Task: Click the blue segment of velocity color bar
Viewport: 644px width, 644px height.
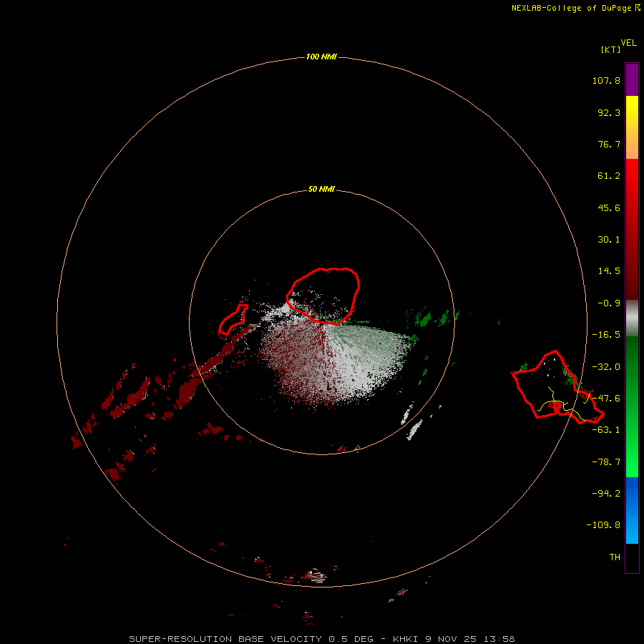Action: click(632, 510)
